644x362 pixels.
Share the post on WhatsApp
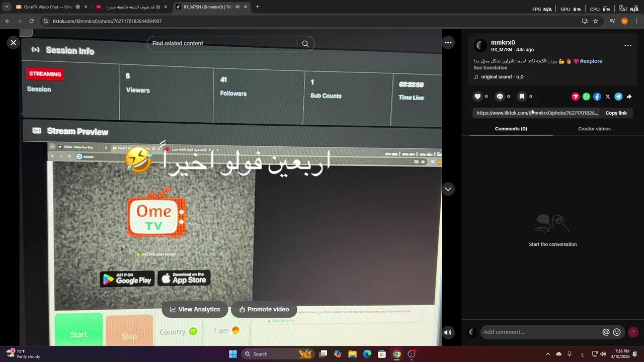(586, 97)
